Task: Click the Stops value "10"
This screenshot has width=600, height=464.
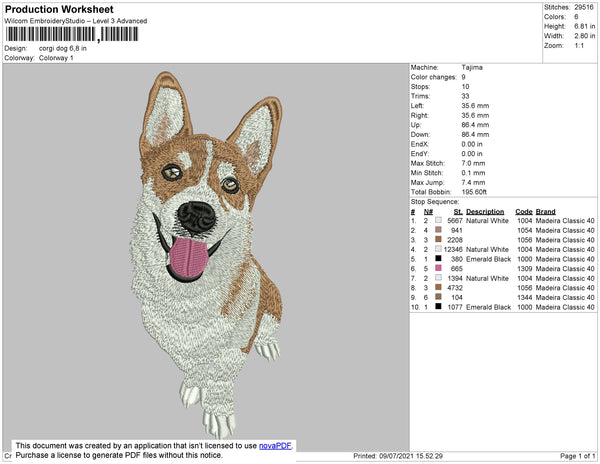Action: tap(465, 87)
